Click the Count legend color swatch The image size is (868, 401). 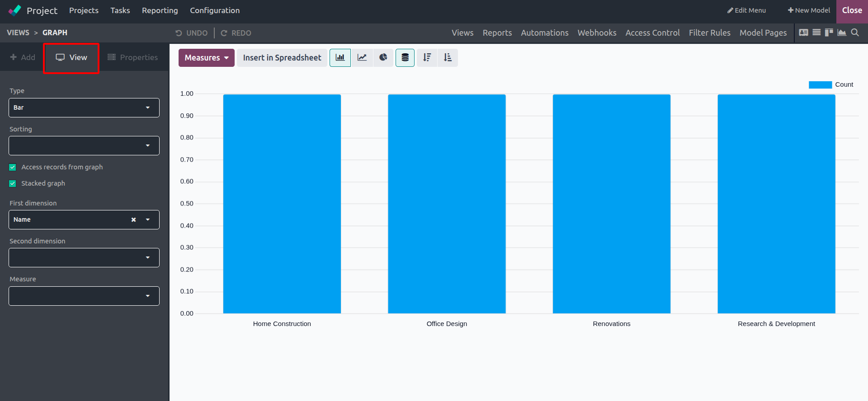point(820,85)
